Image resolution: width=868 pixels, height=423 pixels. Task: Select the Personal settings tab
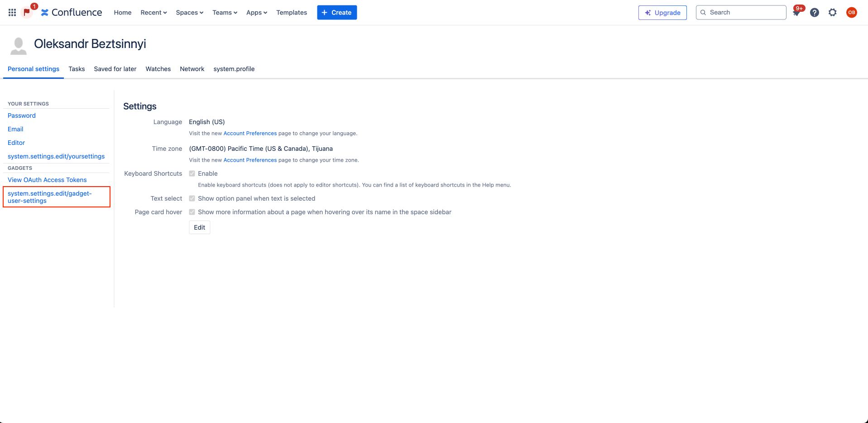(34, 69)
